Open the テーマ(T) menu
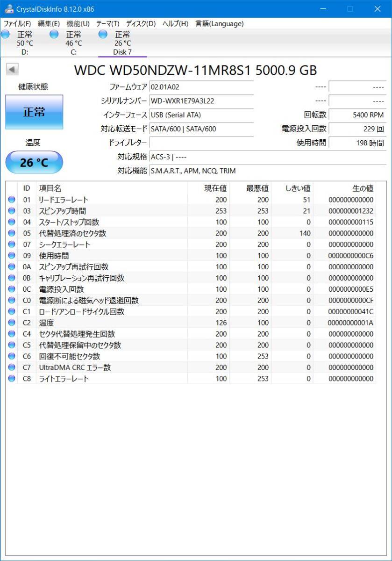 point(108,23)
